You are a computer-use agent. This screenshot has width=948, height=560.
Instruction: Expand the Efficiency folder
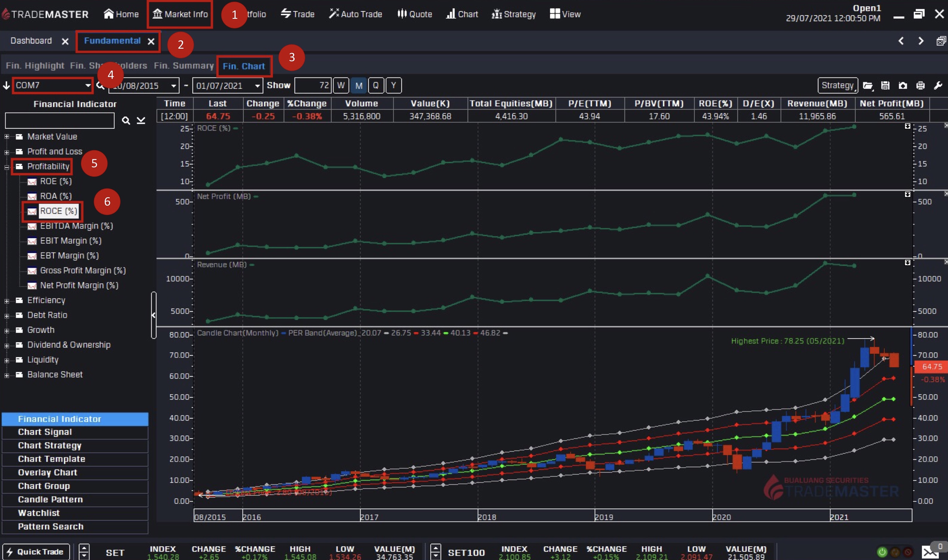6,301
